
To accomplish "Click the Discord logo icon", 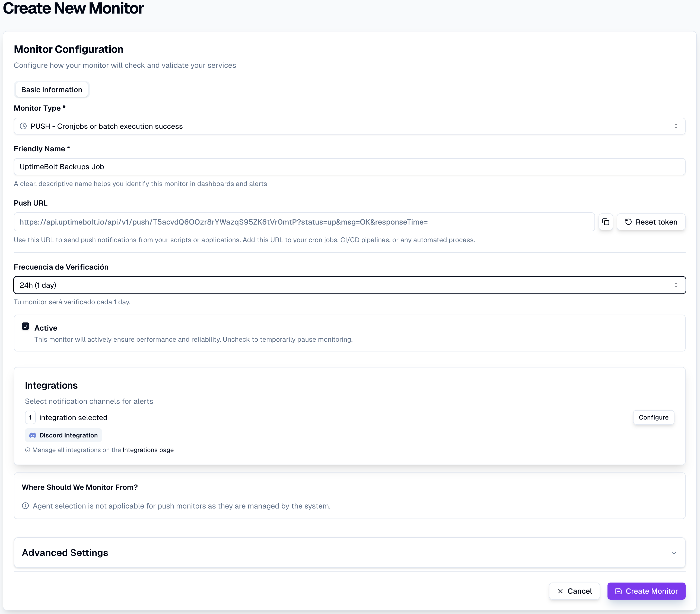I will (33, 435).
